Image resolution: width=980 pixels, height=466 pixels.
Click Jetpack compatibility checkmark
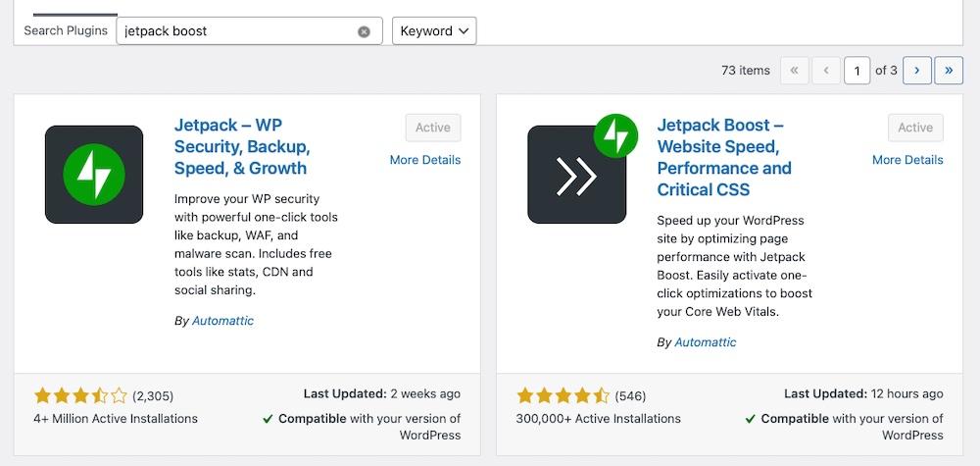pos(269,419)
